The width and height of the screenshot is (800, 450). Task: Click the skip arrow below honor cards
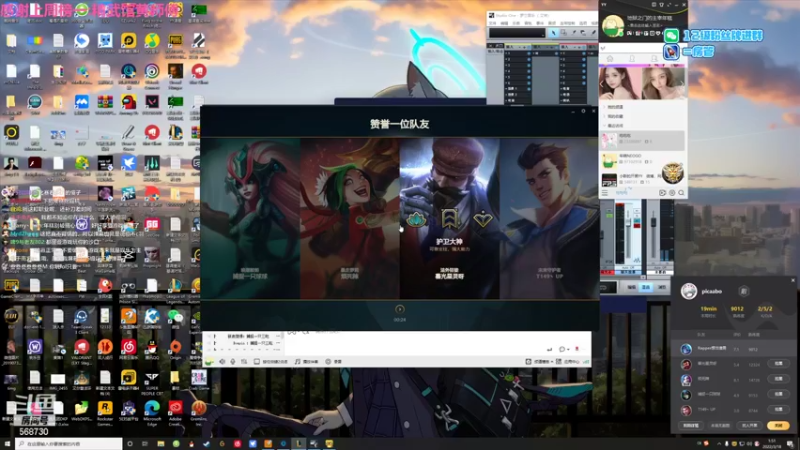point(399,309)
